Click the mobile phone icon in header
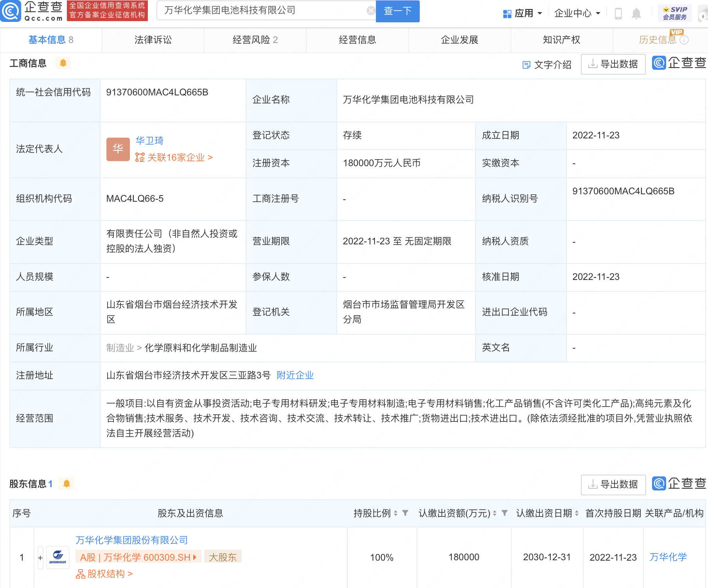This screenshot has height=588, width=708. pos(618,14)
